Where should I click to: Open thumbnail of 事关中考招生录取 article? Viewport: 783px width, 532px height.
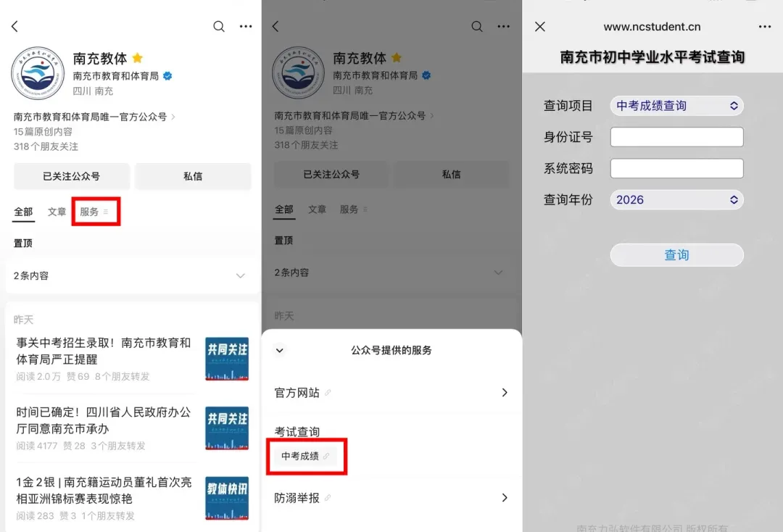[227, 359]
